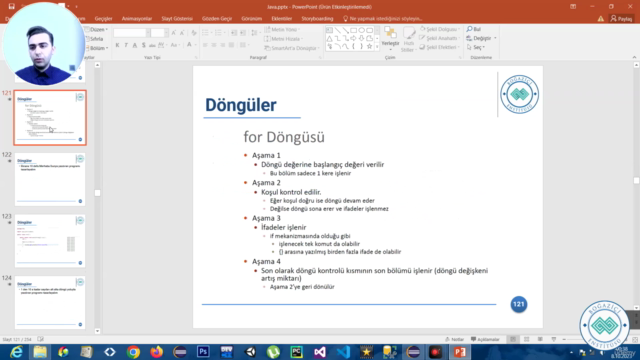Center align text
Viewport: 640px width, 360px height.
pos(214,45)
